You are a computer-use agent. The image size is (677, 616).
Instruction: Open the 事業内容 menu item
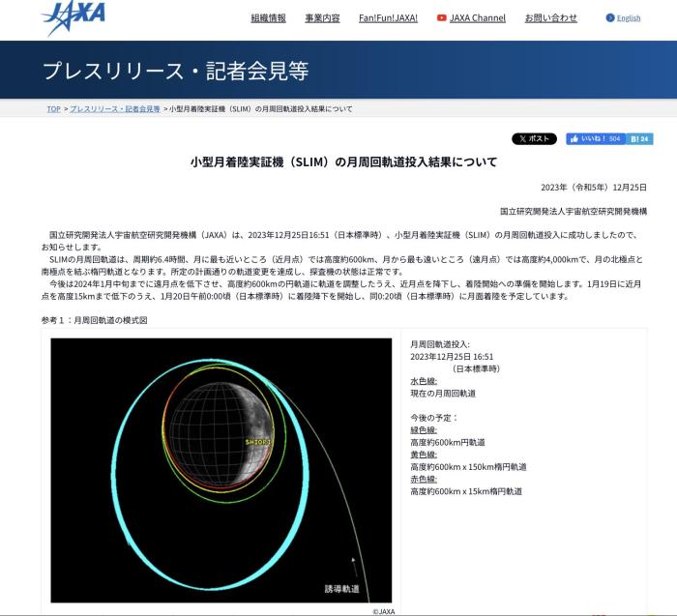point(322,18)
